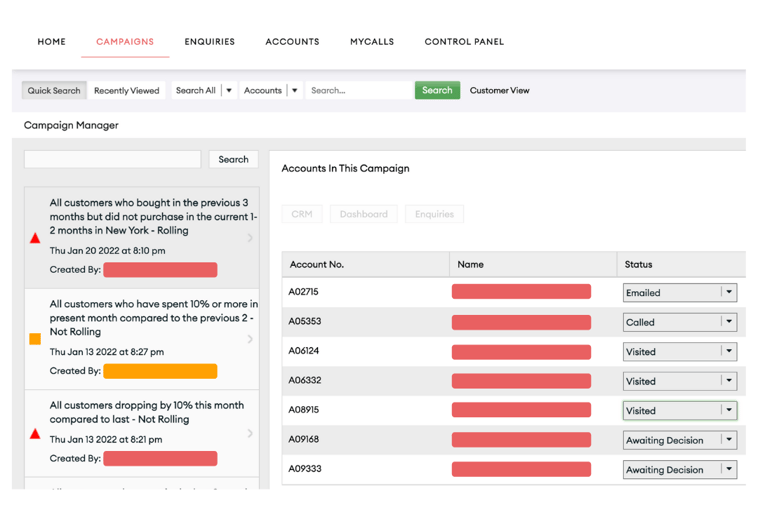Click red triangle on dropping by 10% campaign
This screenshot has width=758, height=505.
(x=35, y=434)
